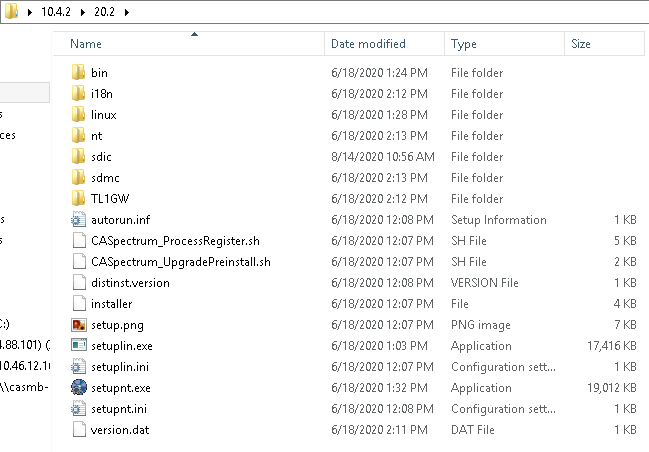
Task: Select the setupnt.exe application icon
Action: (x=79, y=387)
